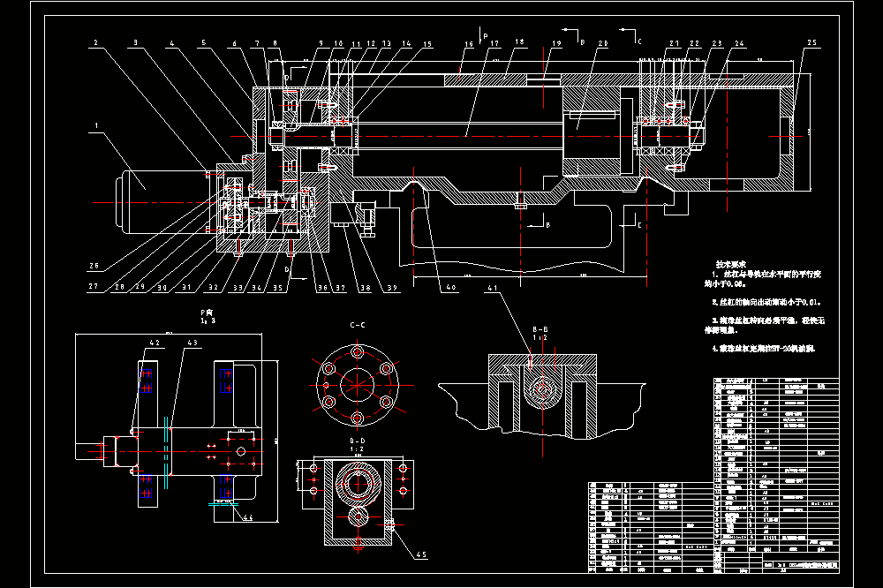This screenshot has width=883, height=588.
Task: Pick part callout label 30
Action: click(162, 288)
